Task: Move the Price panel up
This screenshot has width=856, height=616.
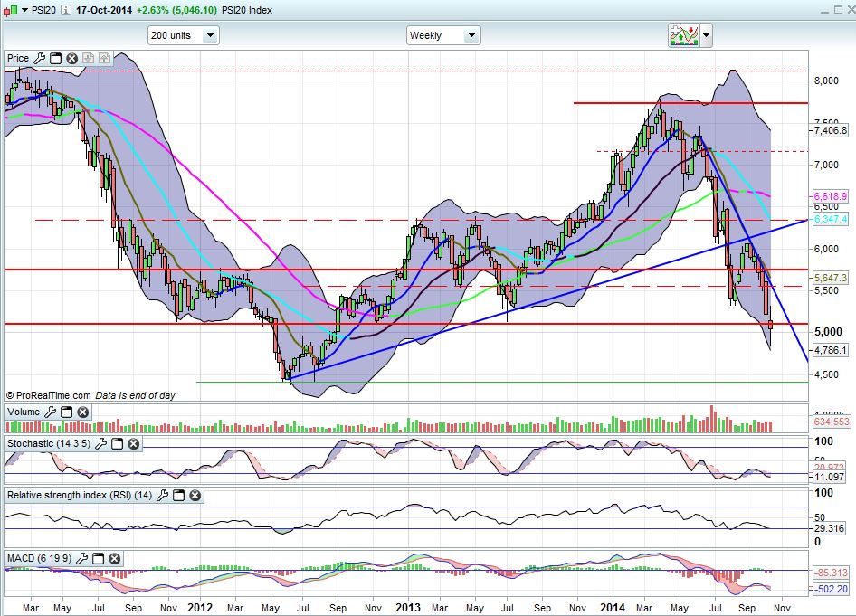Action: click(105, 59)
